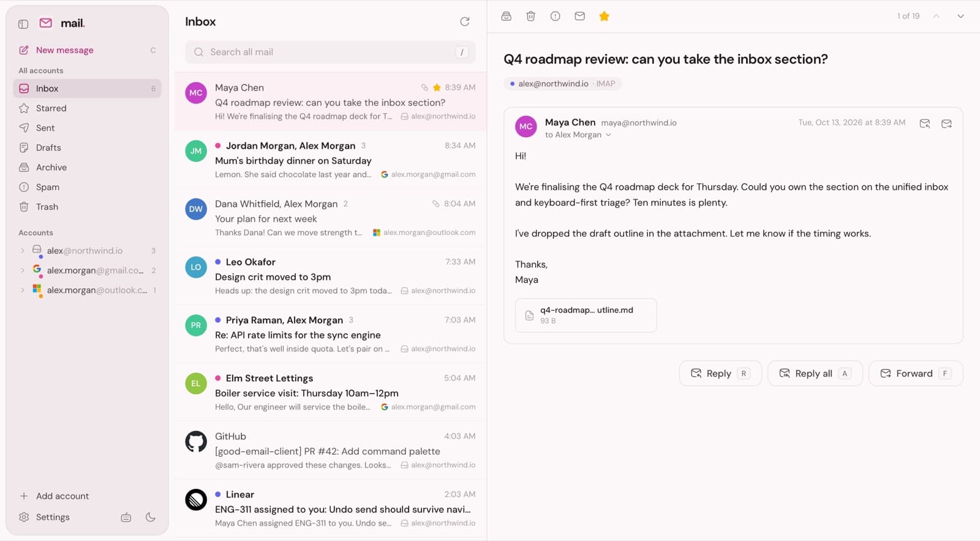Toggle dark mode moon icon
This screenshot has height=541, width=980.
(150, 517)
